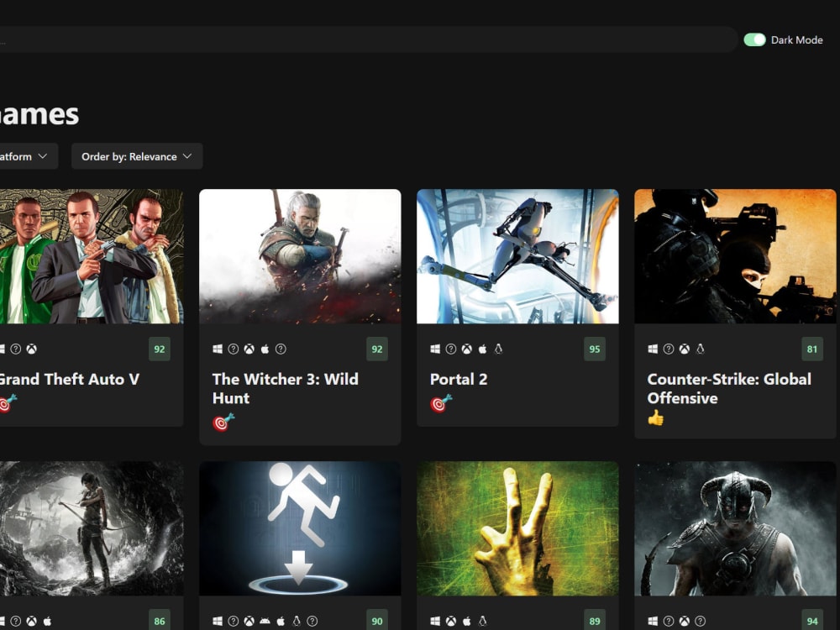840x630 pixels.
Task: Click the 90 score badge
Action: click(377, 621)
